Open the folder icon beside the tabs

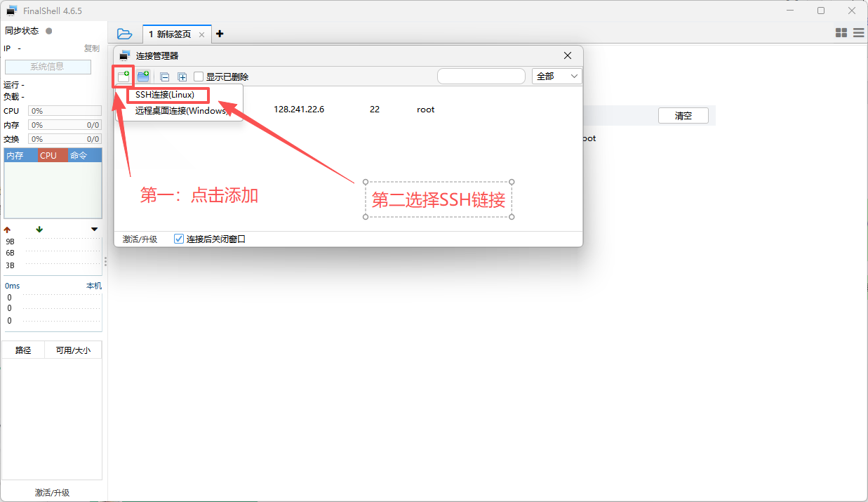click(x=124, y=34)
